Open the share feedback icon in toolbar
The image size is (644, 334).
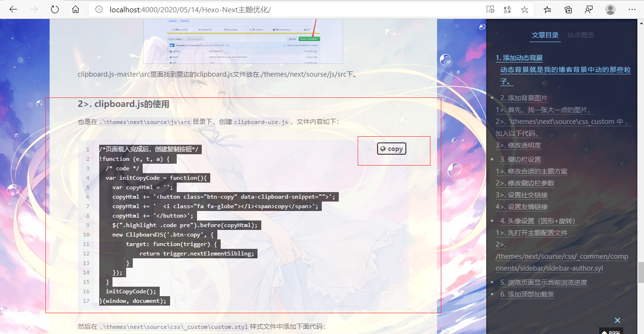pos(589,9)
